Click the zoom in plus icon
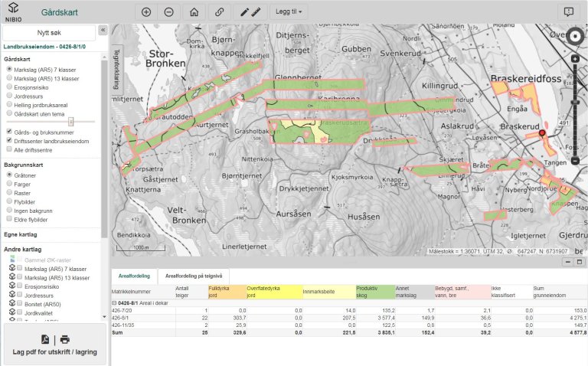The width and height of the screenshot is (588, 366). (x=146, y=12)
